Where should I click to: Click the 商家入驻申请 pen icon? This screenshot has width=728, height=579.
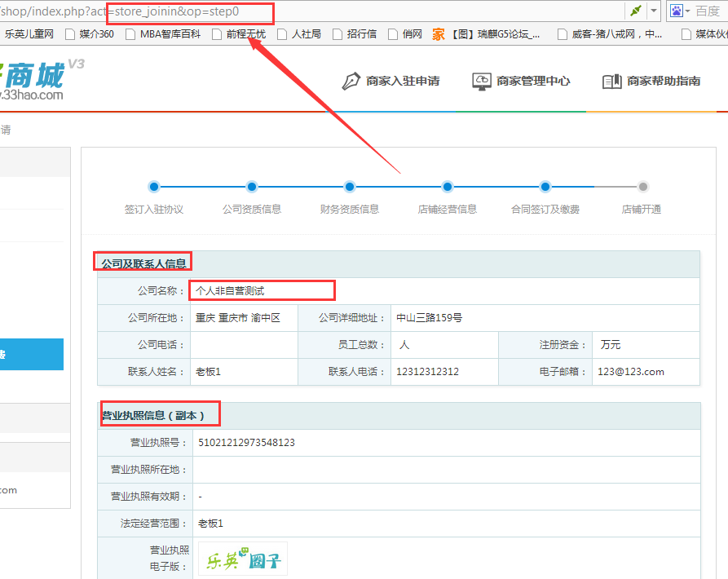(x=351, y=82)
